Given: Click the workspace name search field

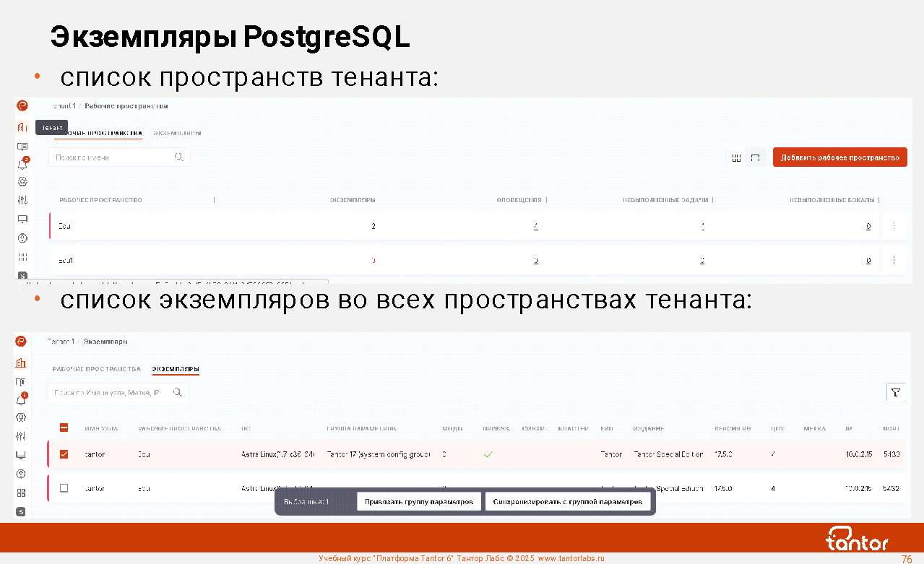Looking at the screenshot, I should click(114, 157).
